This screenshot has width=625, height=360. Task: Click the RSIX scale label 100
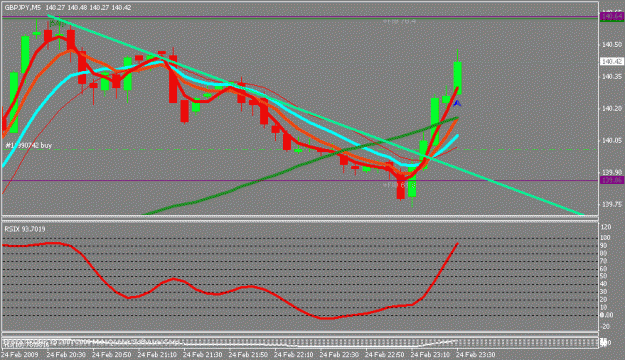pos(606,238)
